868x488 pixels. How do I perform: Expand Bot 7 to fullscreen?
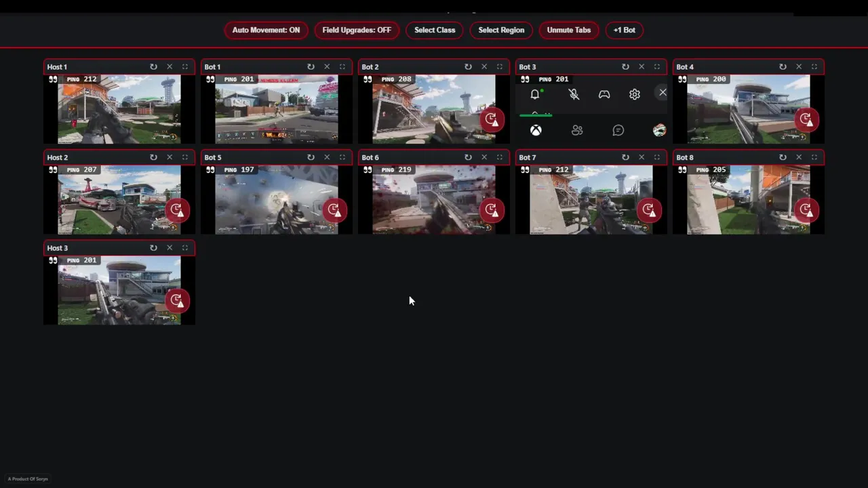(656, 157)
